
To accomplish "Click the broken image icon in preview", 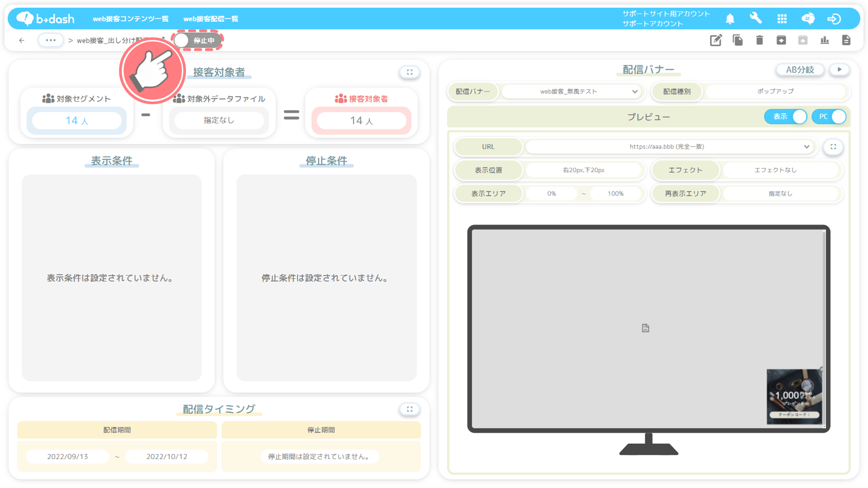I will (645, 328).
